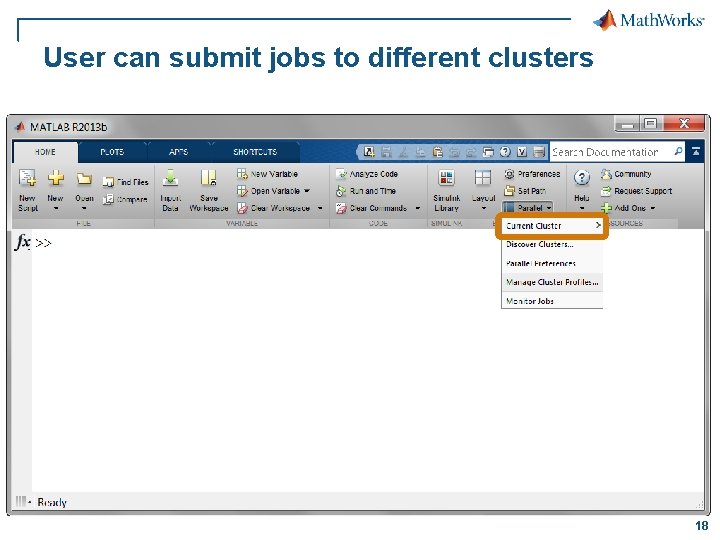Click the Ready status text
Image resolution: width=720 pixels, height=540 pixels.
(52, 502)
